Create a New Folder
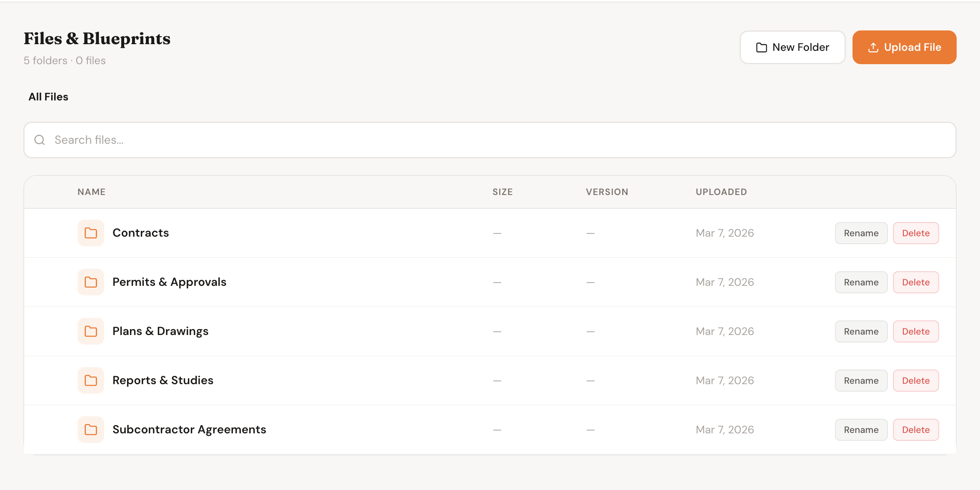This screenshot has height=490, width=980. [x=792, y=47]
